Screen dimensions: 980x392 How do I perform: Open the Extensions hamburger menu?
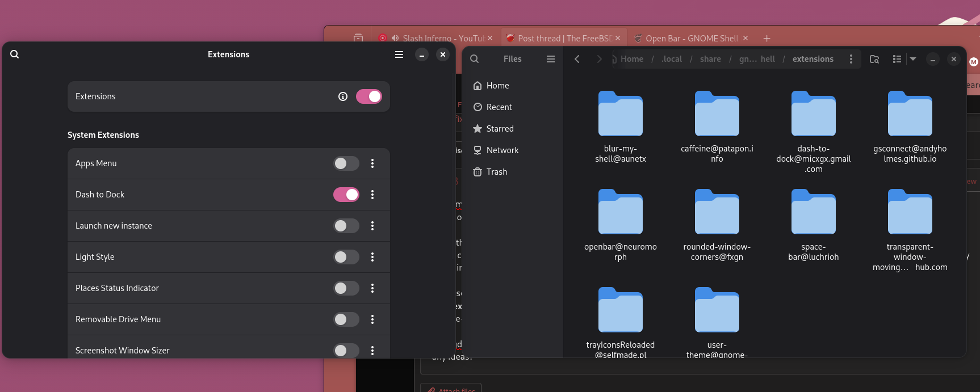(x=399, y=54)
